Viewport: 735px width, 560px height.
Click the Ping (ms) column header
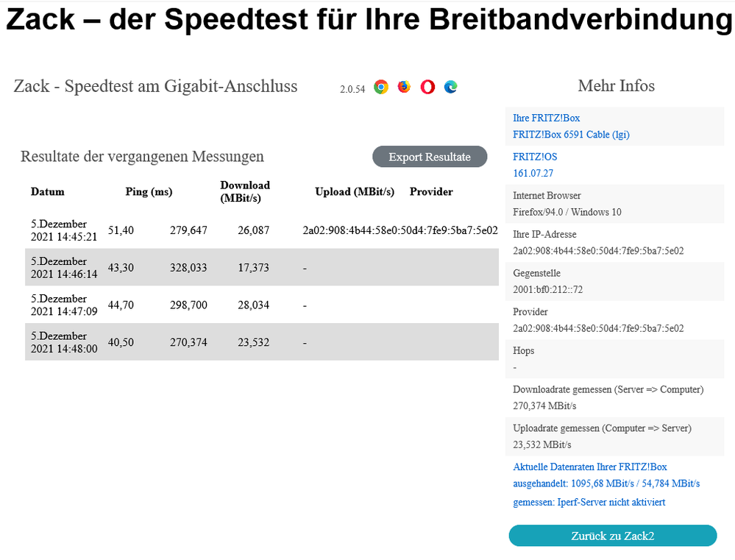[149, 191]
